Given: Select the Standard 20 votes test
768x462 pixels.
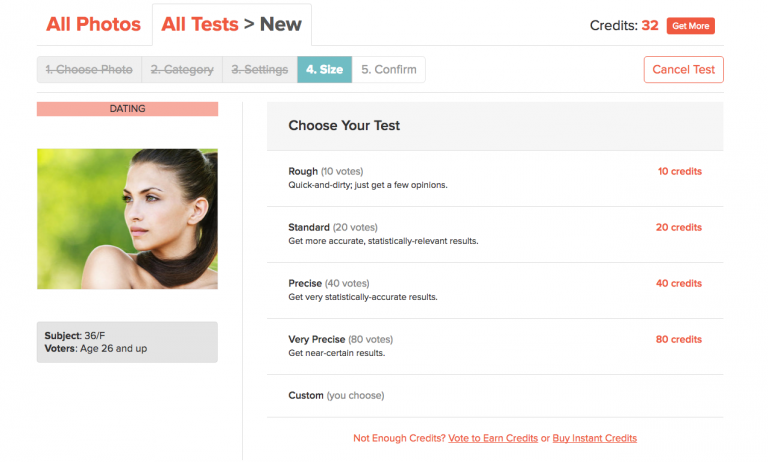Looking at the screenshot, I should [x=494, y=234].
